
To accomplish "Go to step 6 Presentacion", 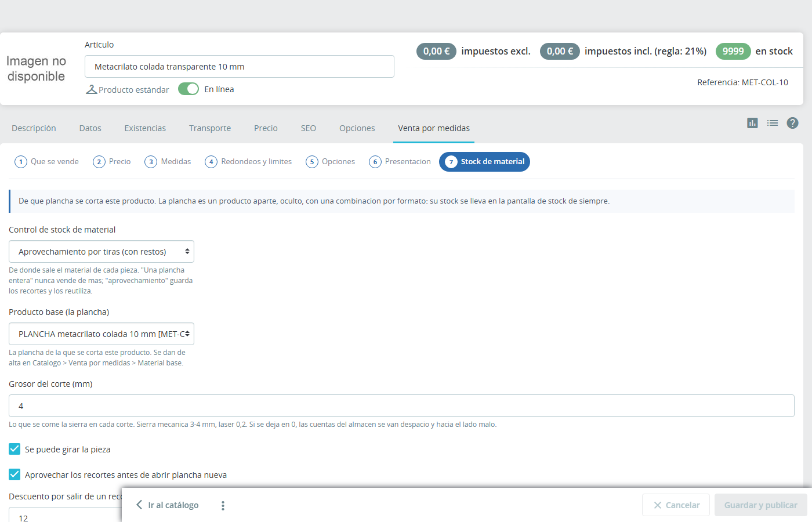I will 400,162.
